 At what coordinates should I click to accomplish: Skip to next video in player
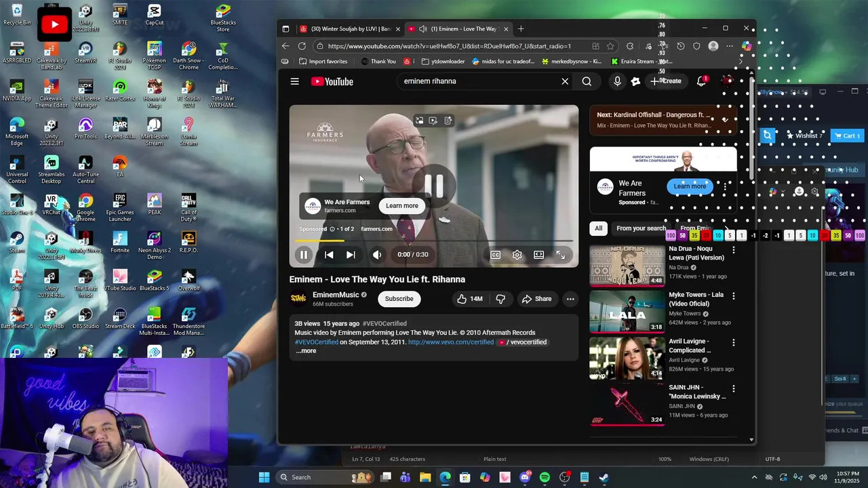(x=351, y=255)
